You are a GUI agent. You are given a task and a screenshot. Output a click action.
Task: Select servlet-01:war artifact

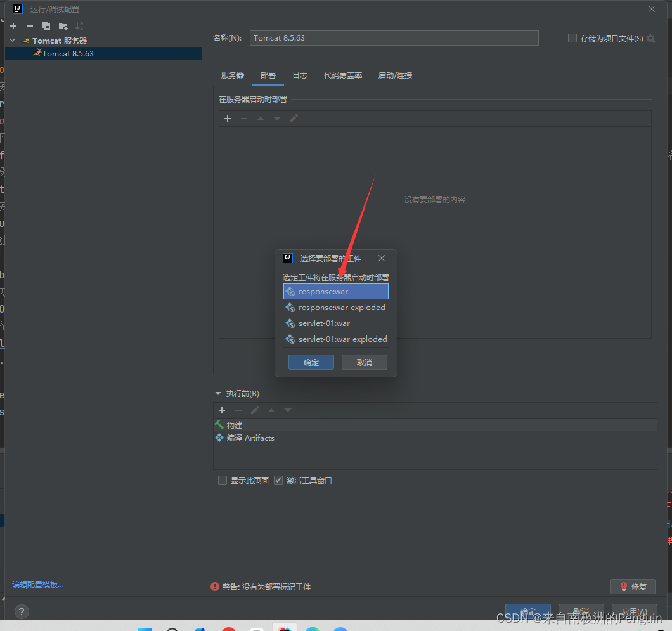coord(336,323)
